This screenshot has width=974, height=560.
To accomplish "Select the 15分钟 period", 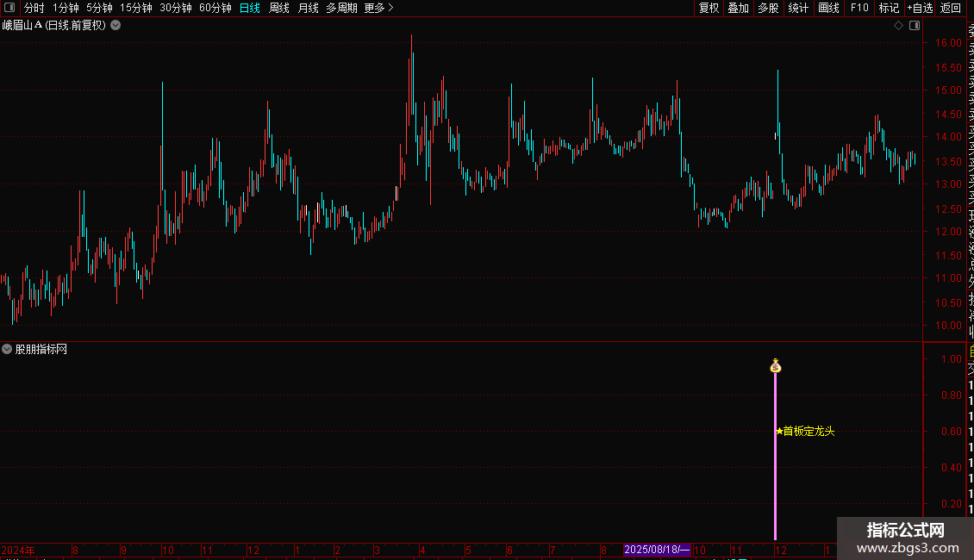I will tap(136, 8).
